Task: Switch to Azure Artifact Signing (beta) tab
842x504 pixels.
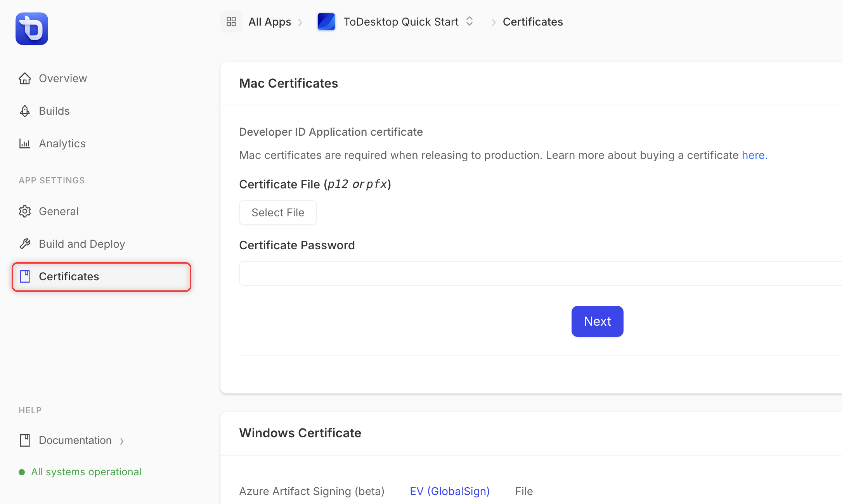Action: pos(312,491)
